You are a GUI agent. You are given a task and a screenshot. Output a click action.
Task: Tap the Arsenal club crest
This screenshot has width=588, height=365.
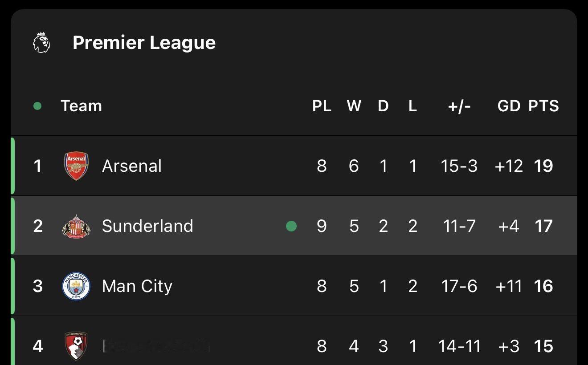click(x=76, y=166)
